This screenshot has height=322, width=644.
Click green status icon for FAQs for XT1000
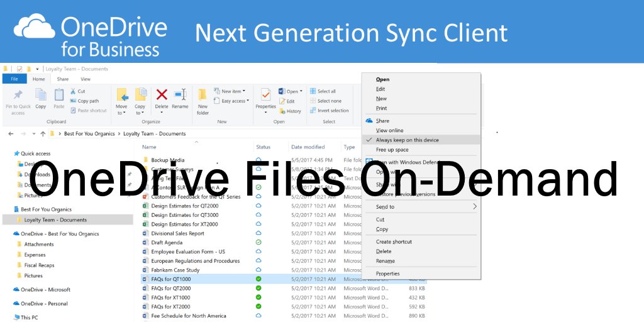point(258,297)
